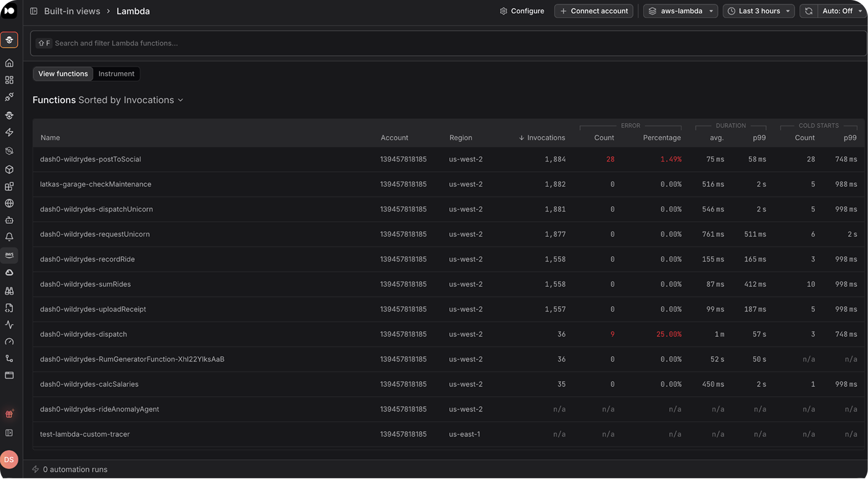
Task: Select the View functions tab
Action: [x=63, y=74]
